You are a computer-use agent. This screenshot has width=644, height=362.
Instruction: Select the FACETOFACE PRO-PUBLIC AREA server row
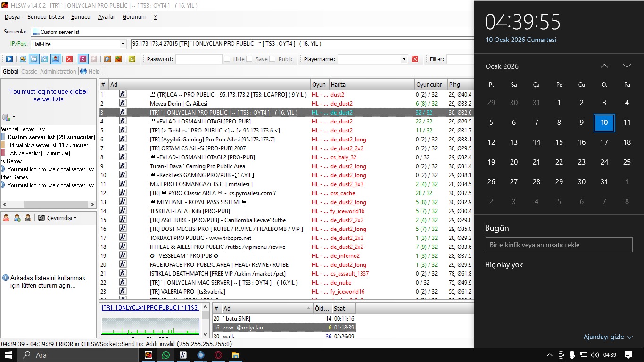286,265
